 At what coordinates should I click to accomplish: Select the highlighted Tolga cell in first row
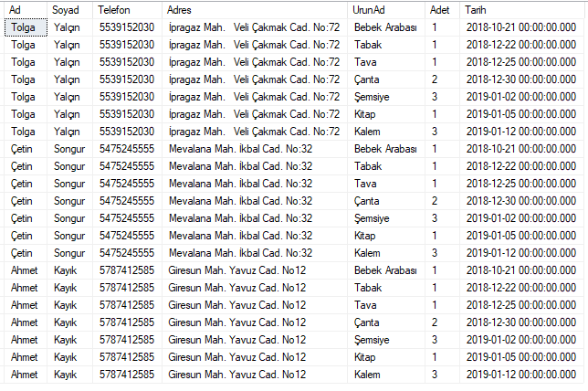26,27
